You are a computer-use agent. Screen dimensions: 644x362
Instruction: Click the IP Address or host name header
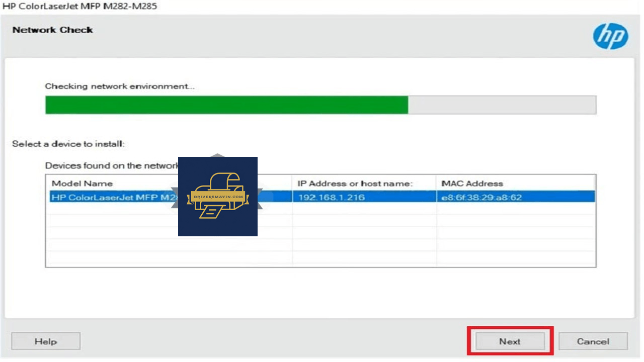click(x=355, y=184)
